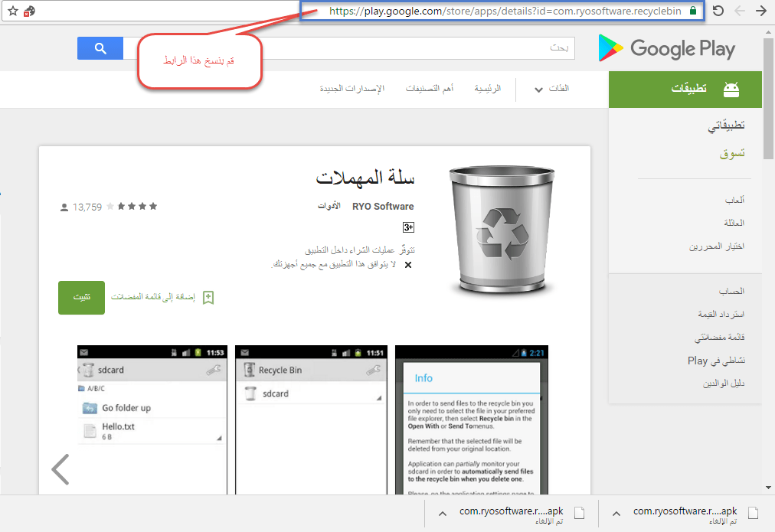Open the RYO Software developer link
775x532 pixels.
click(383, 207)
